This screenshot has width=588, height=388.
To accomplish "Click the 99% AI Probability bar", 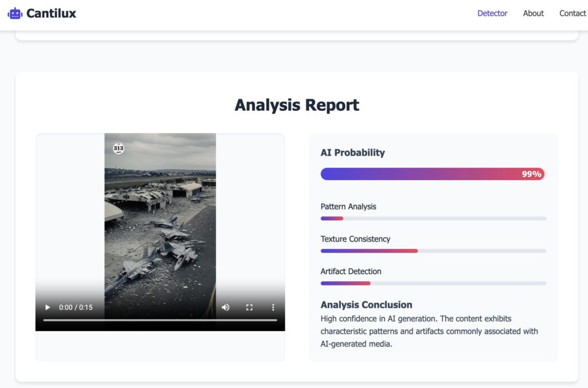I will (x=433, y=174).
